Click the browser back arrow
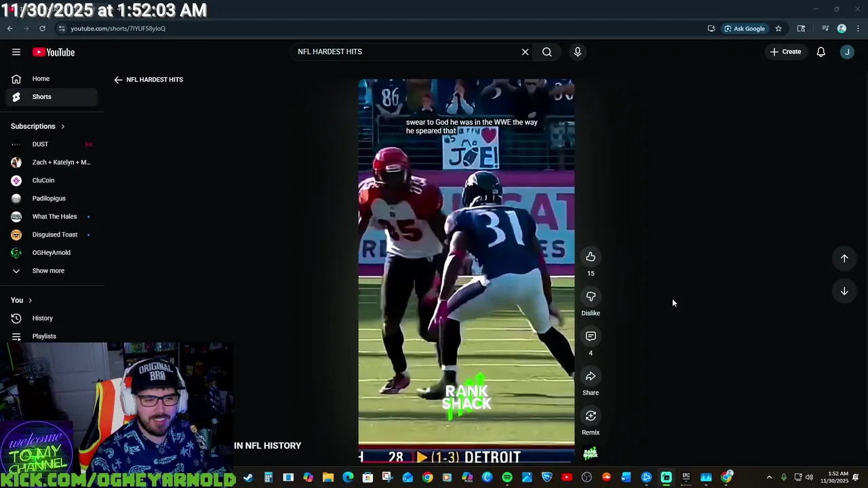This screenshot has height=488, width=868. pos(9,28)
